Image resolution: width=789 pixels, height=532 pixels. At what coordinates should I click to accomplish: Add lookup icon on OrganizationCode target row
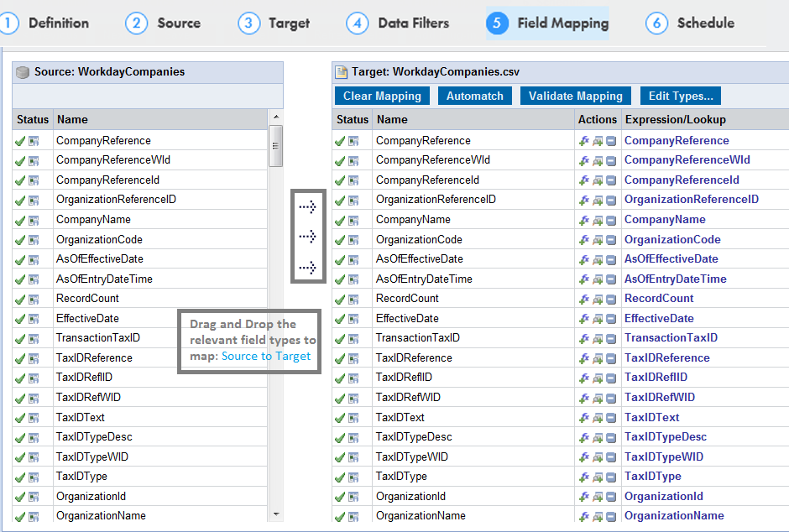[x=598, y=240]
